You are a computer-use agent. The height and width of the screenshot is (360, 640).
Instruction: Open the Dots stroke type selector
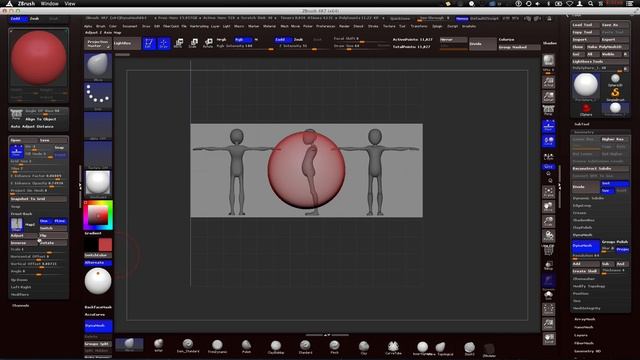coord(98,96)
